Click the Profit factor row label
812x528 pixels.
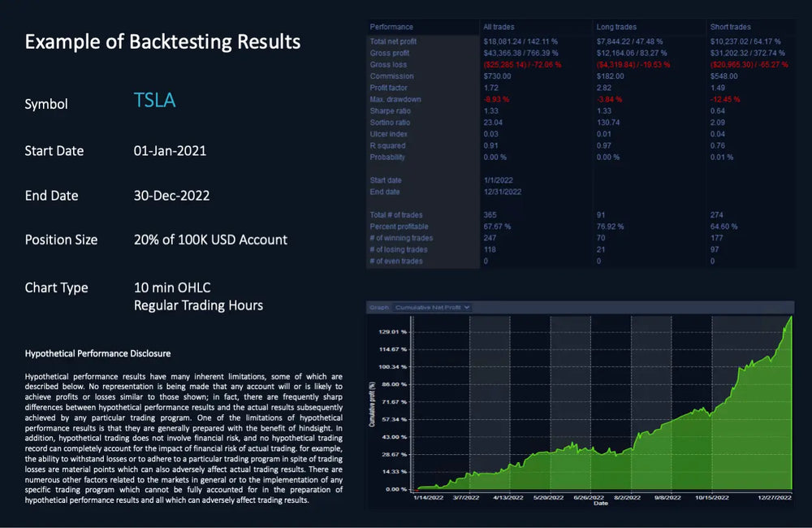click(x=391, y=88)
